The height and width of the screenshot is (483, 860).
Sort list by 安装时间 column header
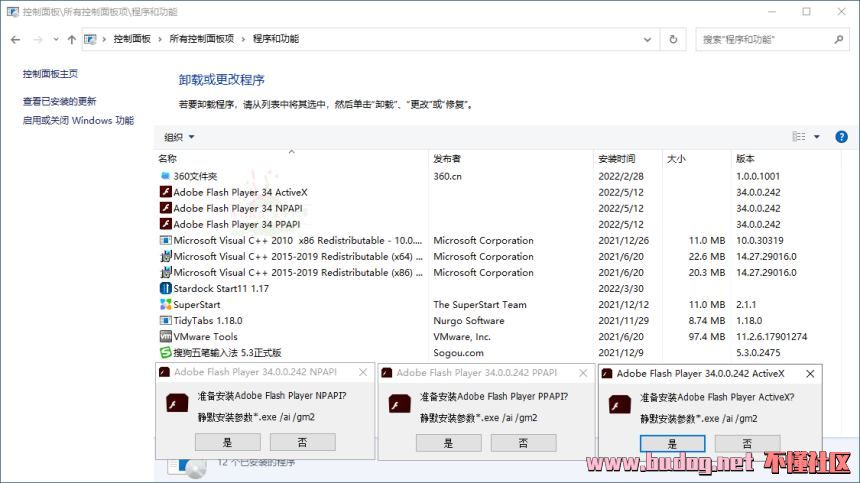click(617, 159)
